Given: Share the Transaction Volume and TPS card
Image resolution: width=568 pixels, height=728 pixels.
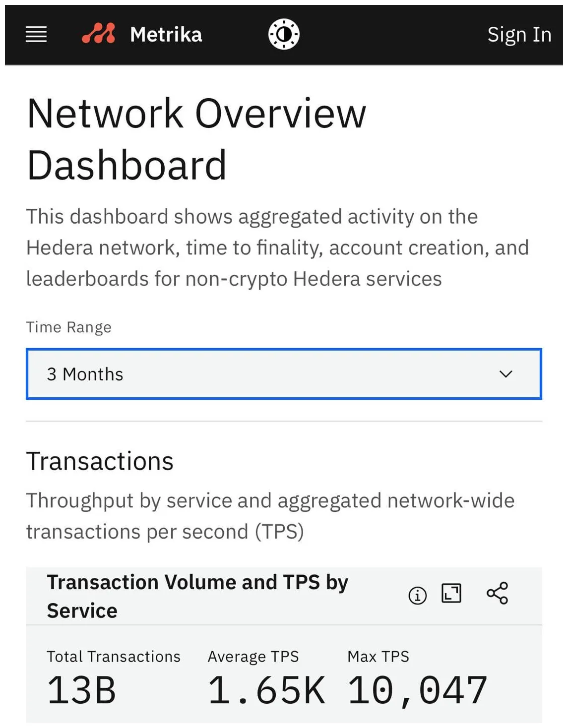Looking at the screenshot, I should (x=497, y=593).
